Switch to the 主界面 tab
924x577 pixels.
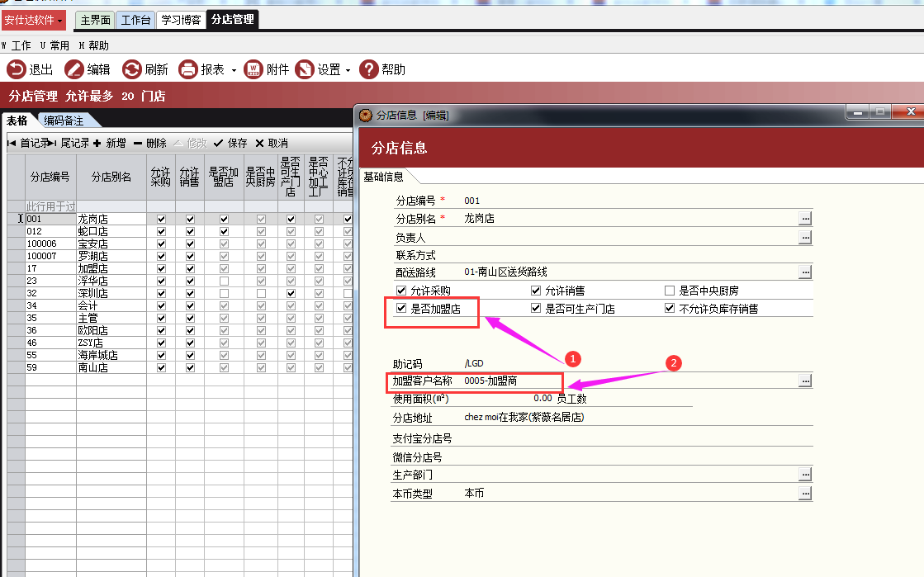point(95,20)
